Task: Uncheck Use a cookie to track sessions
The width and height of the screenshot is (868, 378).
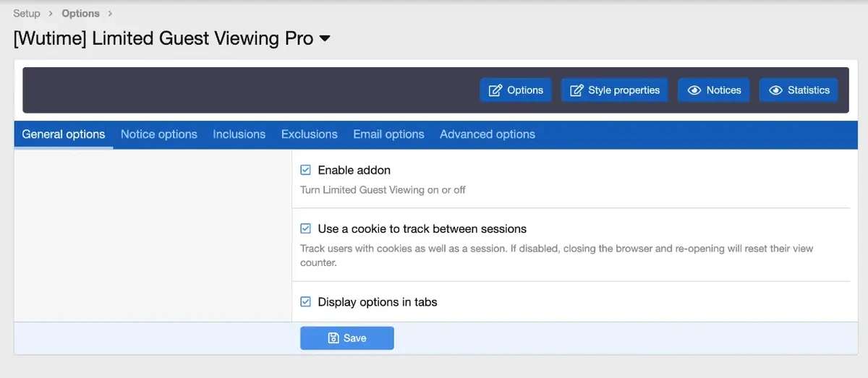Action: [306, 229]
